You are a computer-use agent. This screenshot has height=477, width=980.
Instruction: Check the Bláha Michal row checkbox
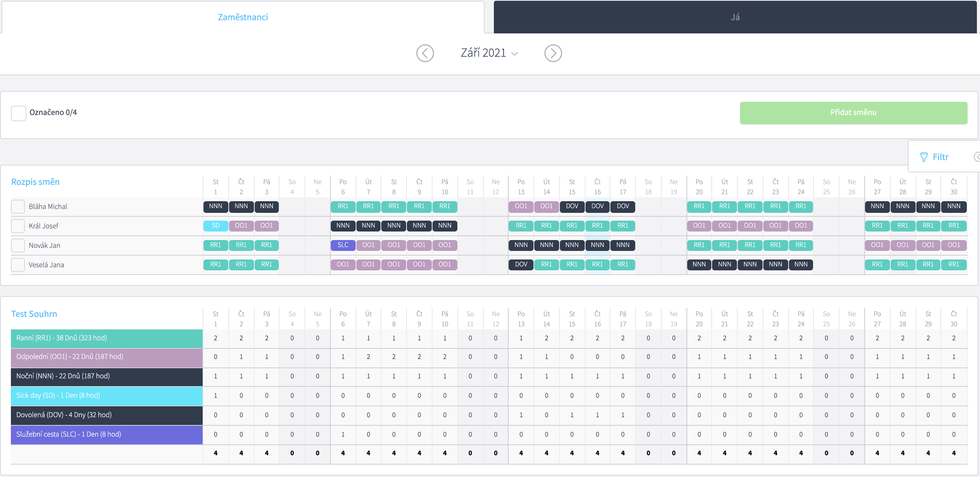point(18,207)
